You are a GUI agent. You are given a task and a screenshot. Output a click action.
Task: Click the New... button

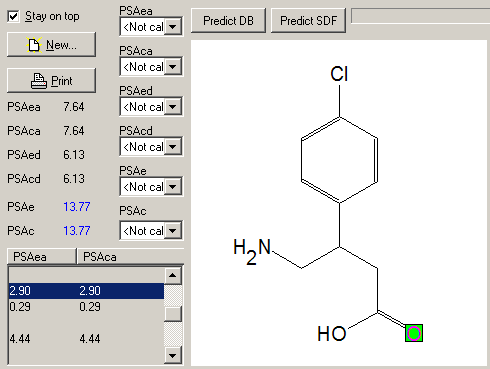pos(51,45)
